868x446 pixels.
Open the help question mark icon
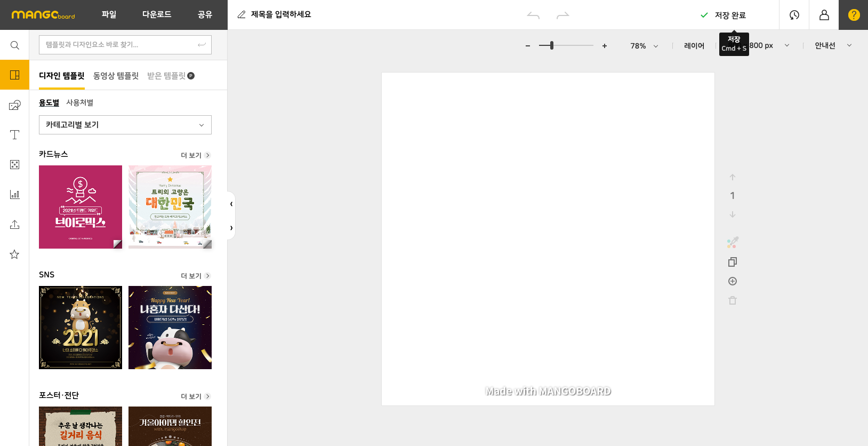coord(854,15)
